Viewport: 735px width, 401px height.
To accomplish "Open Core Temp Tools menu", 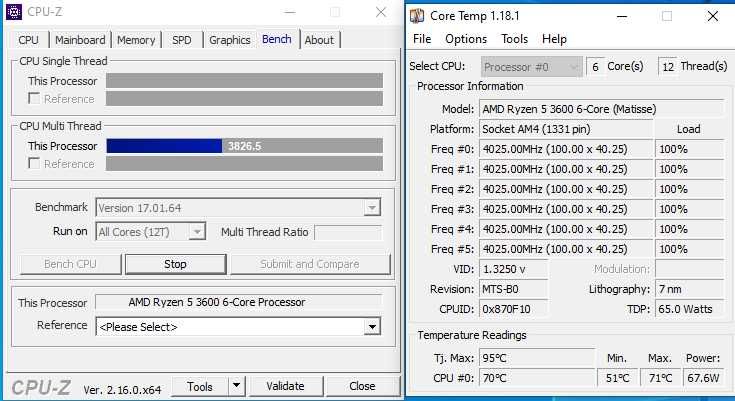I will click(x=514, y=39).
